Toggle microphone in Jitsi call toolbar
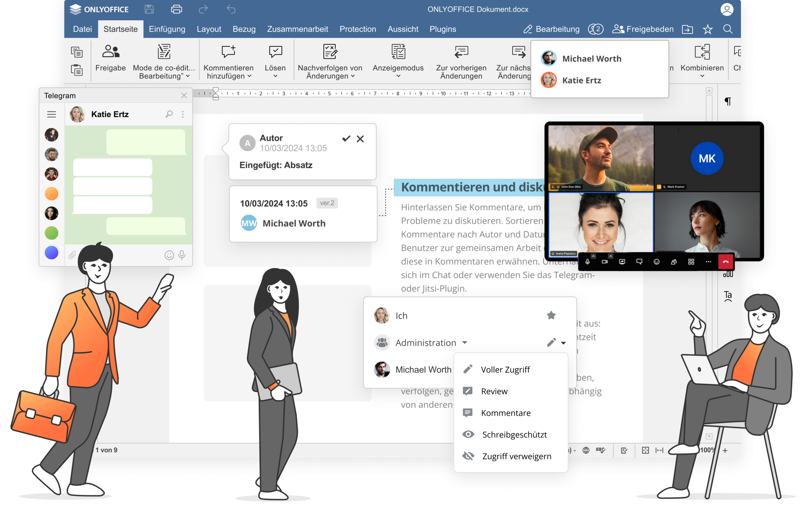This screenshot has width=812, height=518. pos(587,262)
